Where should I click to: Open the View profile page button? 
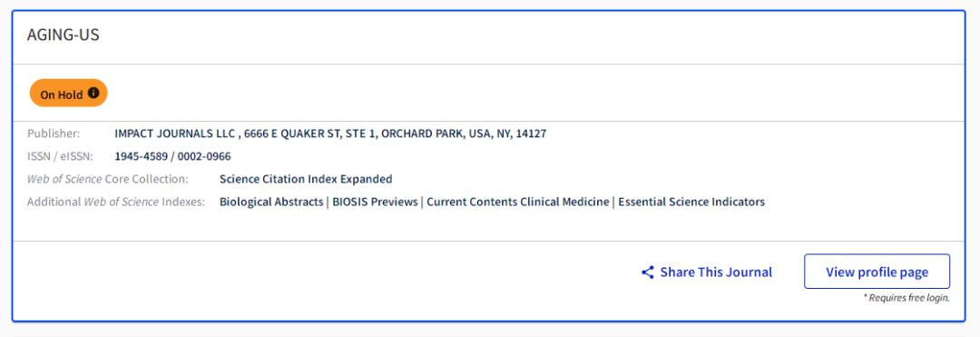(x=877, y=272)
